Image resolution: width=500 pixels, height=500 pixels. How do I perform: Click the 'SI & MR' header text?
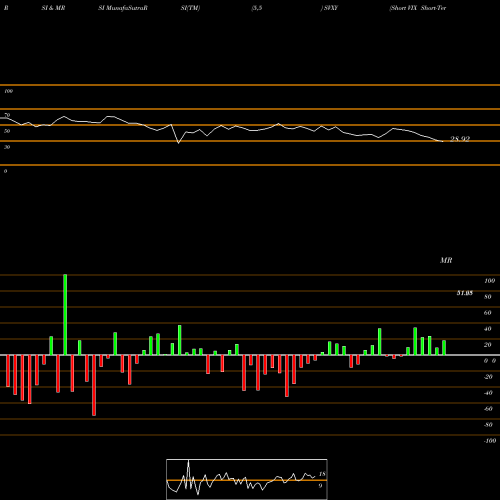tap(53, 8)
